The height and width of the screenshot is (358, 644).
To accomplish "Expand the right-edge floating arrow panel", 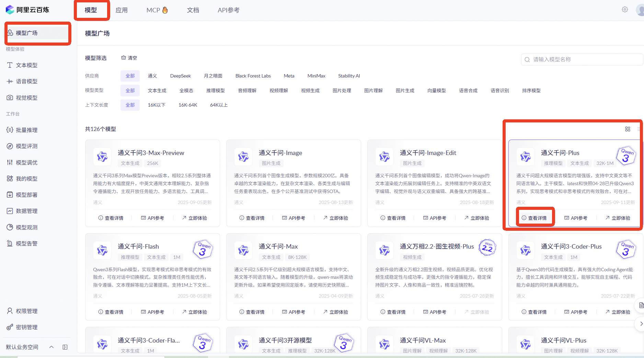I will coord(641,324).
